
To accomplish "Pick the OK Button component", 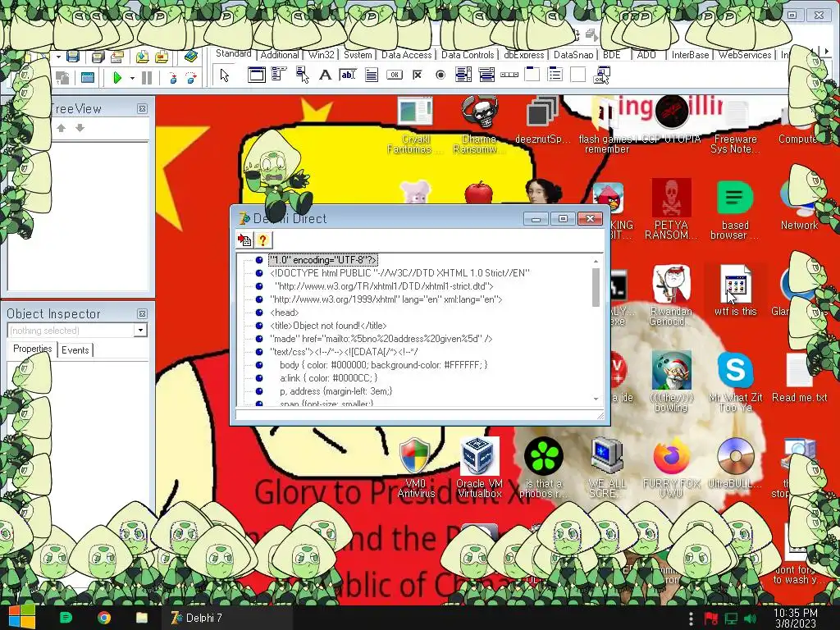I will click(395, 75).
